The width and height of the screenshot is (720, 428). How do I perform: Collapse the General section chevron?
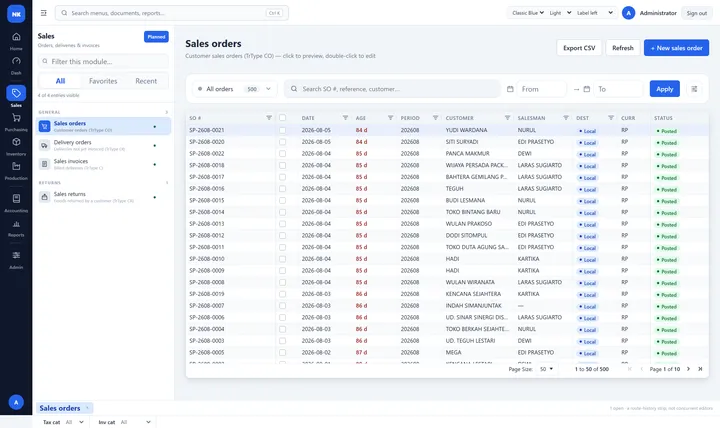166,112
